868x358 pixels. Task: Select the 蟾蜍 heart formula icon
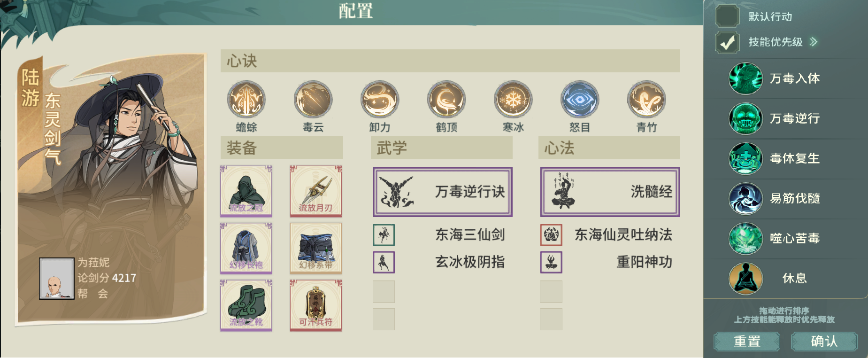246,99
